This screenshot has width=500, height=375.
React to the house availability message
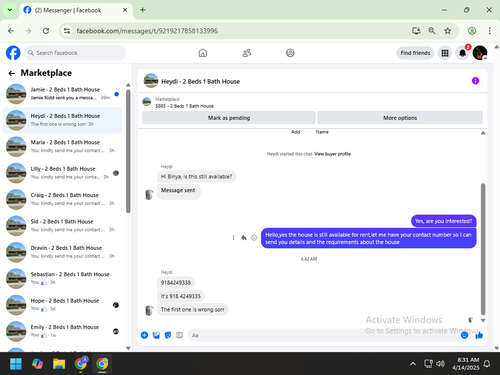[254, 238]
